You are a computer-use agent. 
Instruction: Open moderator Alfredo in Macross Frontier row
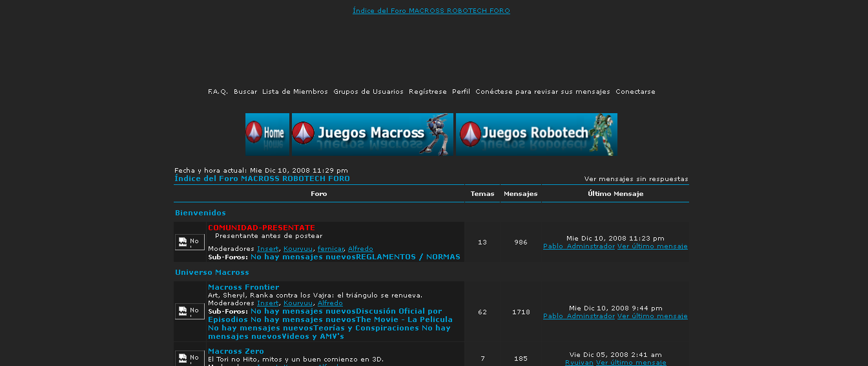(330, 303)
